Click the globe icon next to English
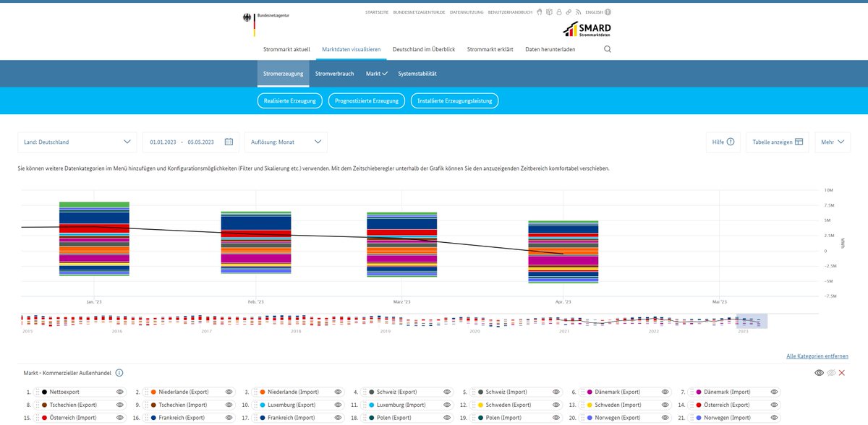 coord(608,12)
